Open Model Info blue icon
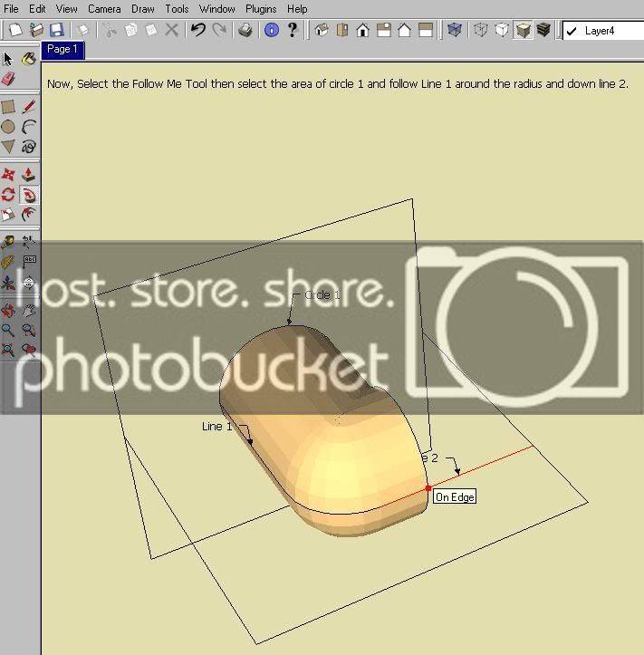The image size is (644, 655). point(272,30)
